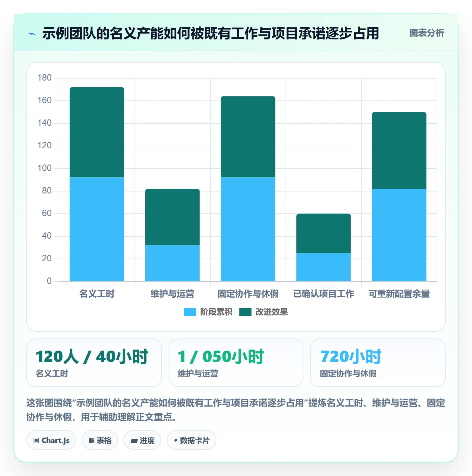
Task: Open the 120人 / 40小时 data card
Action: click(94, 363)
